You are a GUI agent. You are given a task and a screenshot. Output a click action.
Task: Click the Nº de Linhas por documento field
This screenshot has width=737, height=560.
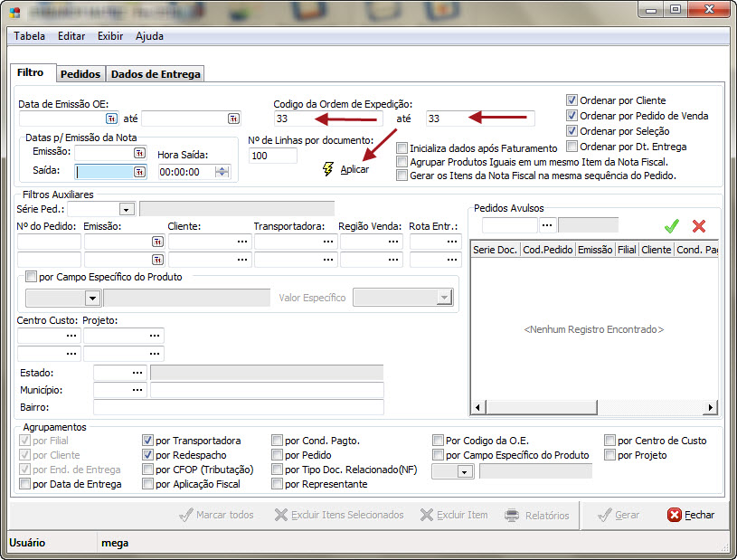click(x=272, y=157)
